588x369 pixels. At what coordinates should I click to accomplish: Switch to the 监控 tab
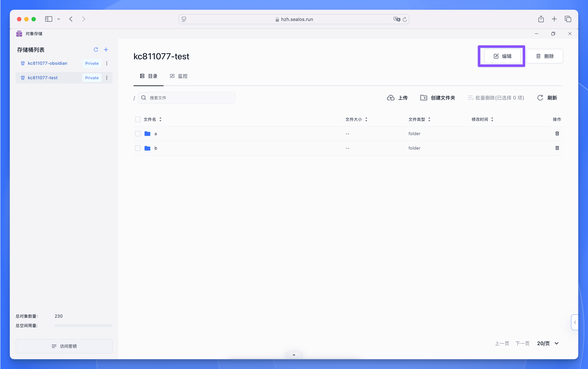(x=179, y=76)
